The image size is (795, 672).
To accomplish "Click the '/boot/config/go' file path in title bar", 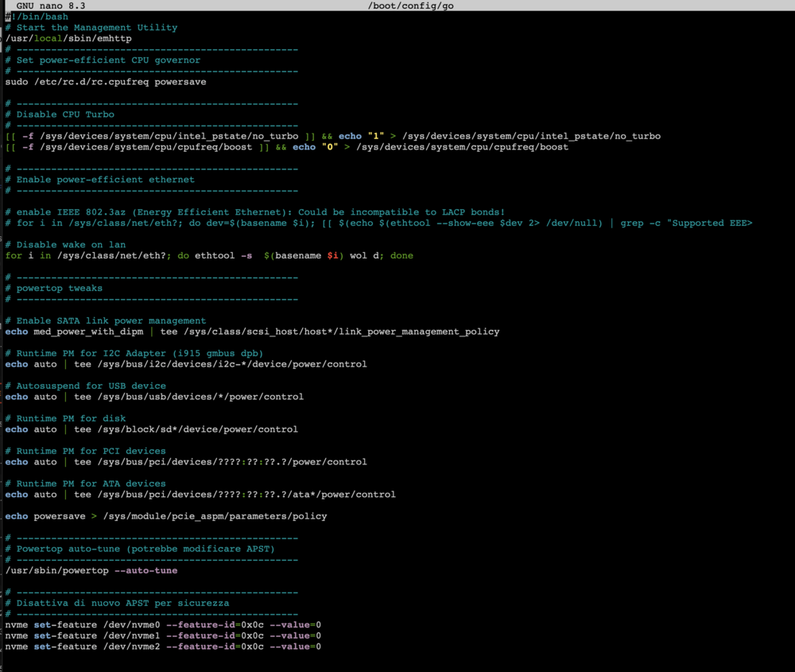I will click(411, 6).
